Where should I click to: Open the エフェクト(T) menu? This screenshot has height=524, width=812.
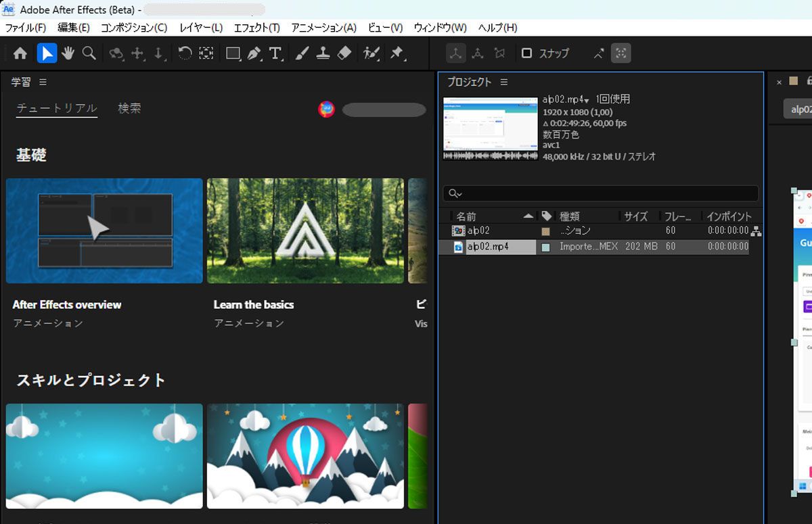(257, 28)
